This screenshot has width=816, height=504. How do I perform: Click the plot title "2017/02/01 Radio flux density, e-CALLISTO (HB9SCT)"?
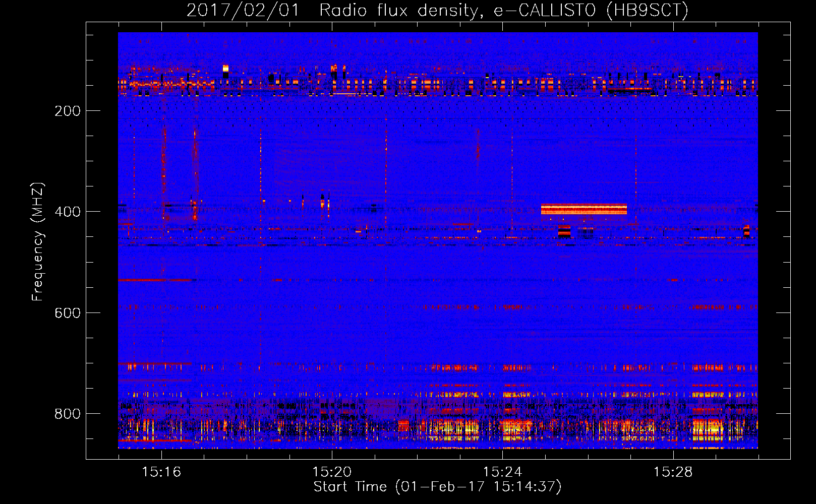[437, 10]
